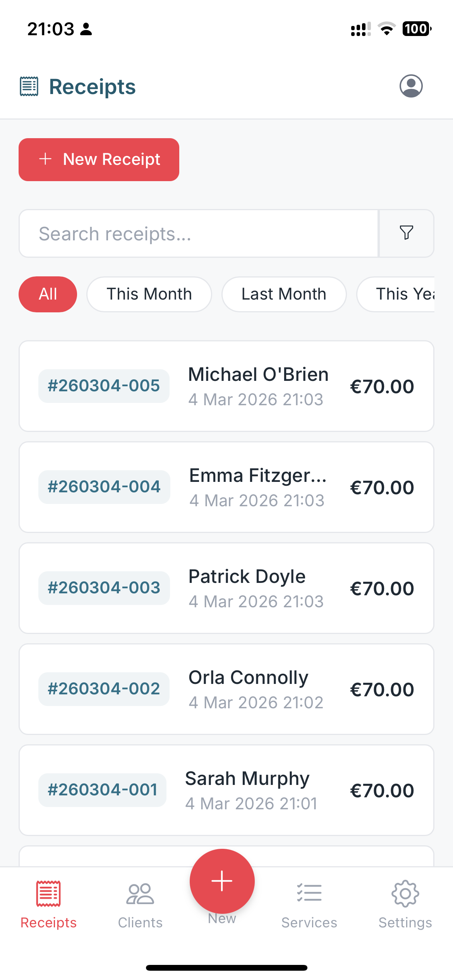Tap the €70.00 amount on Patrick Doyle's receipt
The width and height of the screenshot is (453, 980).
(x=382, y=589)
